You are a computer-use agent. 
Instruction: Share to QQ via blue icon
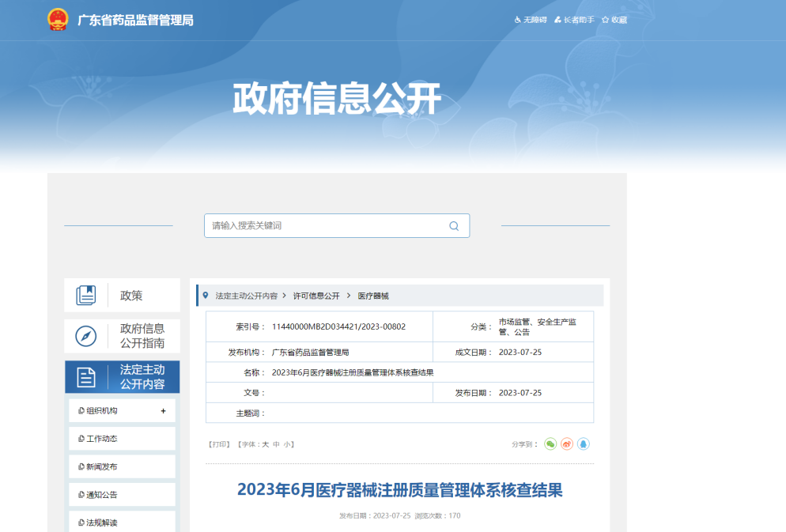[x=584, y=443]
